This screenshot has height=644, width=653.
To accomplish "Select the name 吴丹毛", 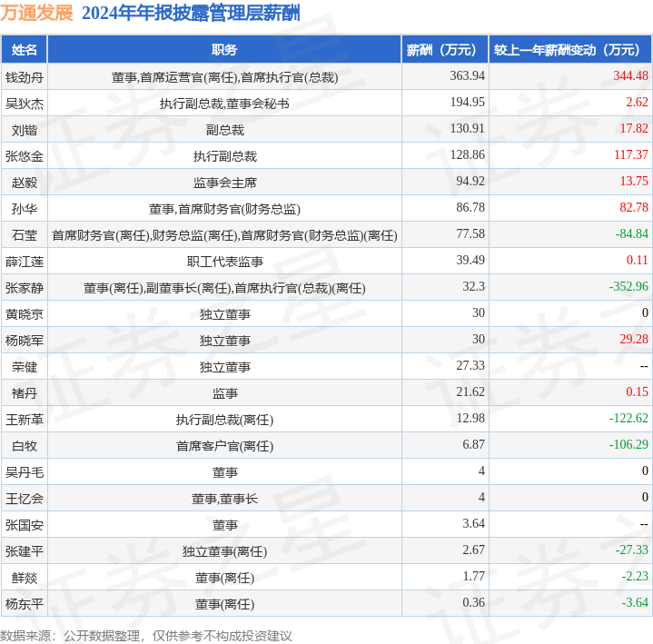I will pos(25,472).
